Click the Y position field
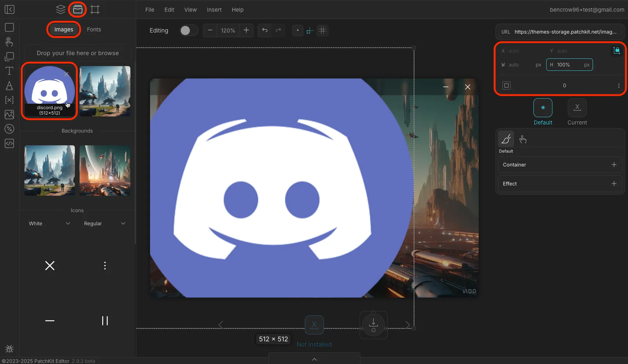Viewport: 628px width, 364px height. click(x=570, y=51)
